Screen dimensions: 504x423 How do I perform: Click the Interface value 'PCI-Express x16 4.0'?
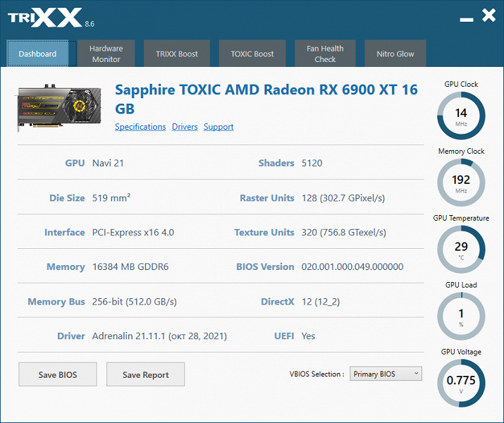pyautogui.click(x=133, y=232)
